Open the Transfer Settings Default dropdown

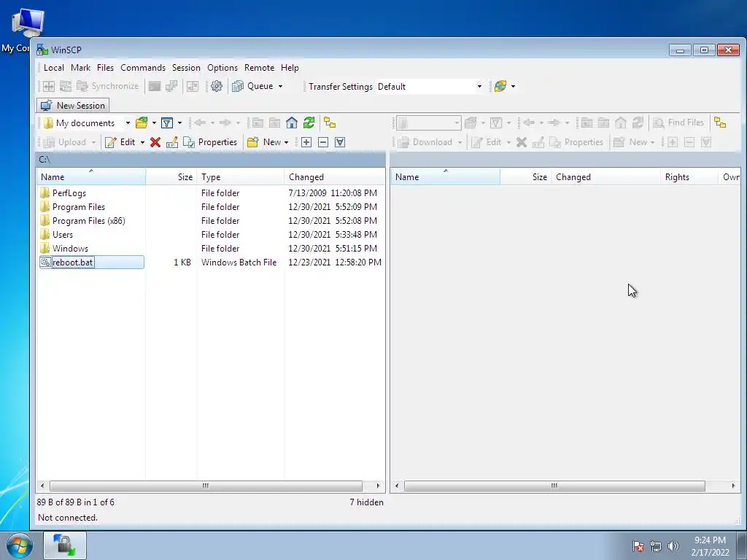479,86
